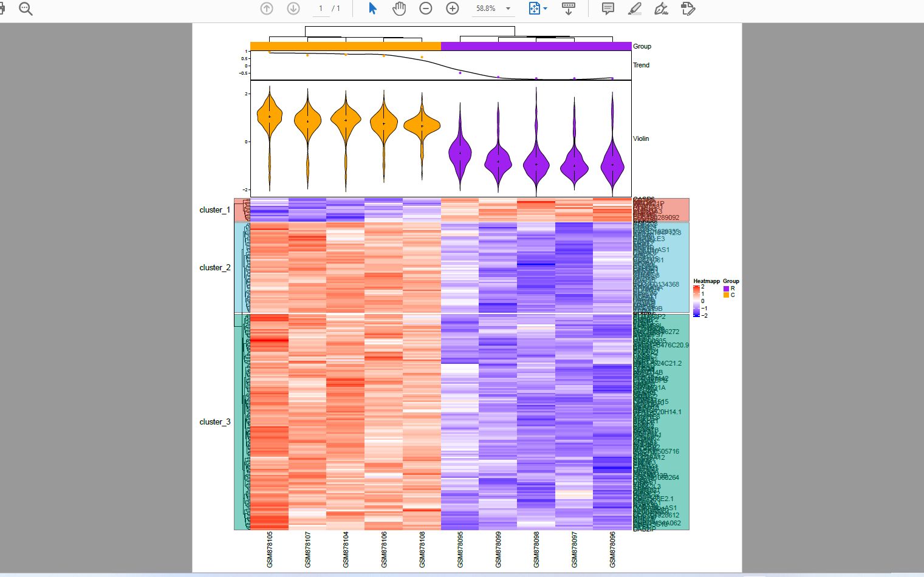The height and width of the screenshot is (577, 924).
Task: Expand the fit page options arrow
Action: coord(545,9)
